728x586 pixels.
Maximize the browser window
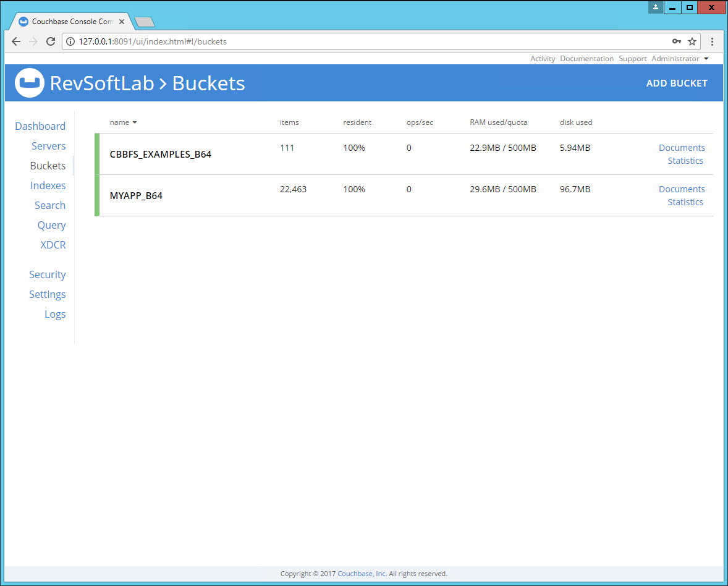690,7
